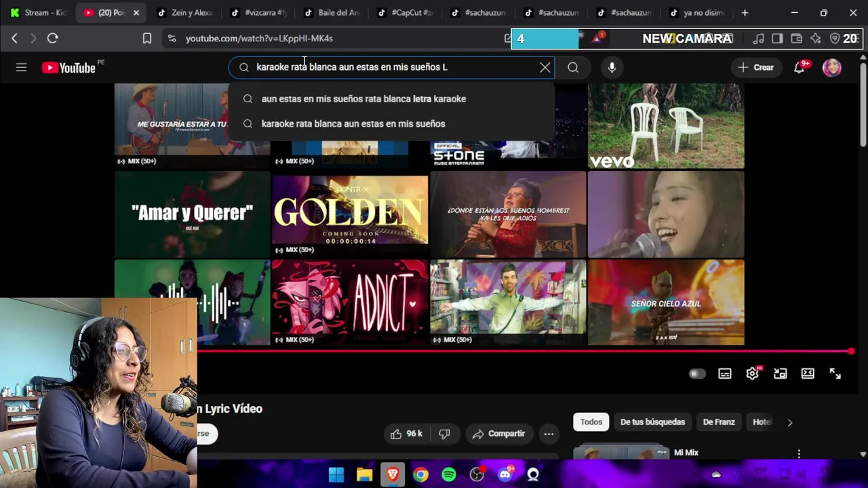Switch to the 'Baile del An' tab

click(x=331, y=12)
